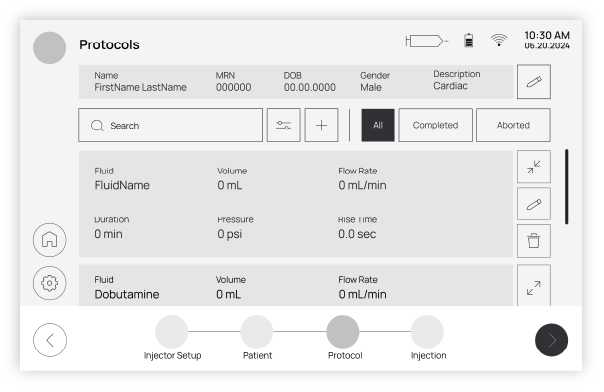Proceed with the dark next arrow button
This screenshot has width=604, height=392.
point(551,340)
